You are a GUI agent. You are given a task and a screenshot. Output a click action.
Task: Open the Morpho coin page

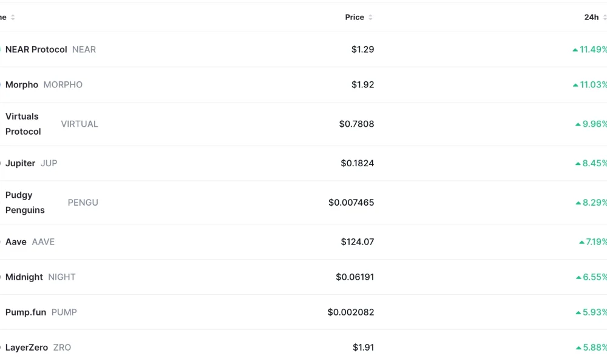(x=22, y=84)
